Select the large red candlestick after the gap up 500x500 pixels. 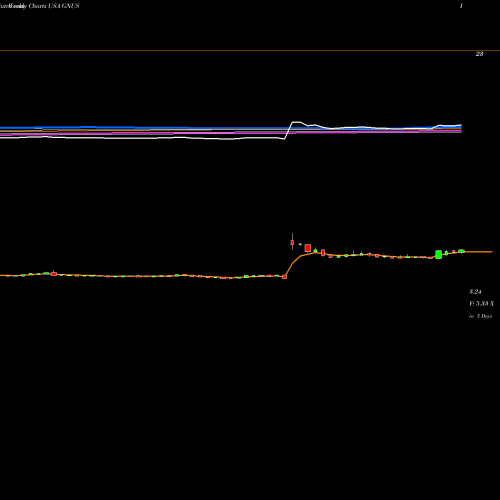(x=308, y=248)
